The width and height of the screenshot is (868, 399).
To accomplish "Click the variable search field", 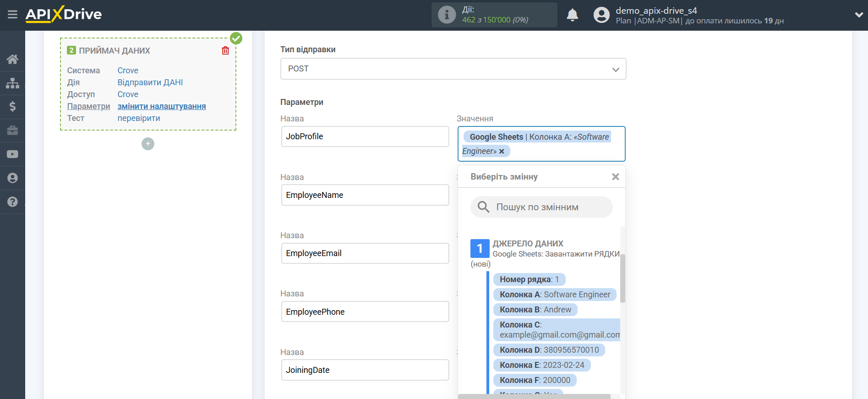I will pos(541,207).
